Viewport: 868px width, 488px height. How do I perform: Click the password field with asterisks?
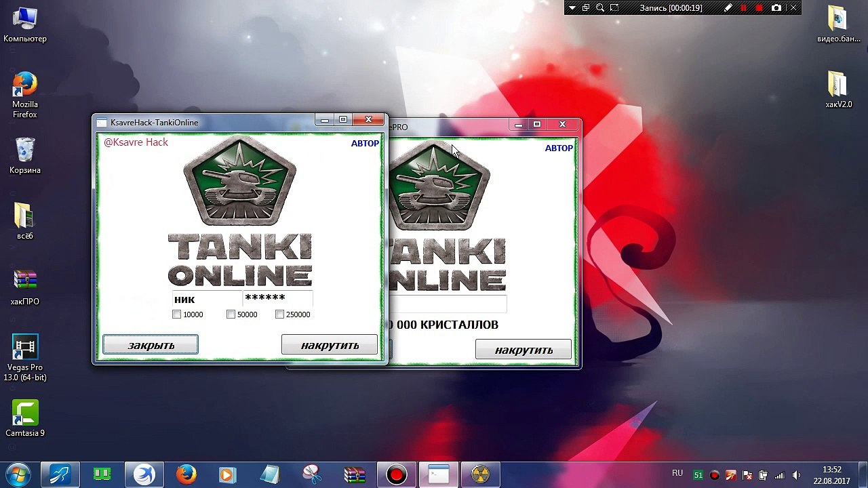point(277,299)
